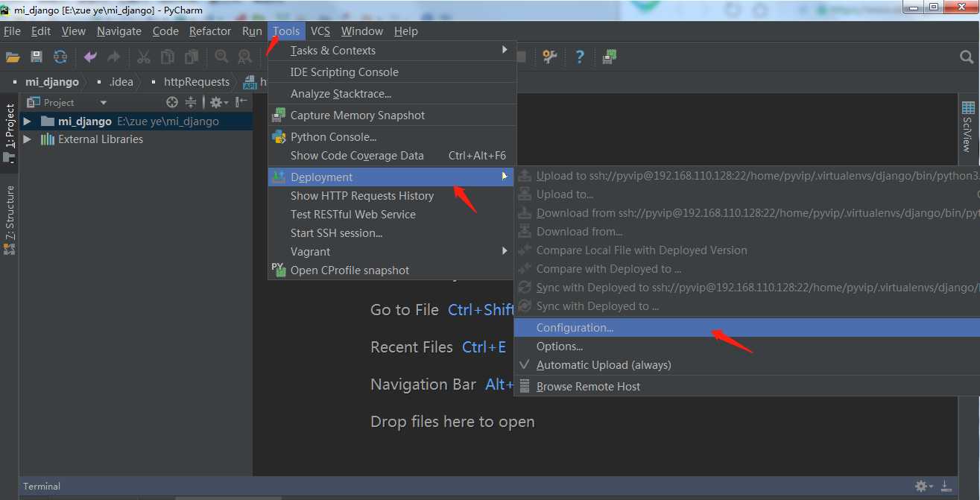Open the VCS menu
The width and height of the screenshot is (980, 500).
click(x=320, y=31)
